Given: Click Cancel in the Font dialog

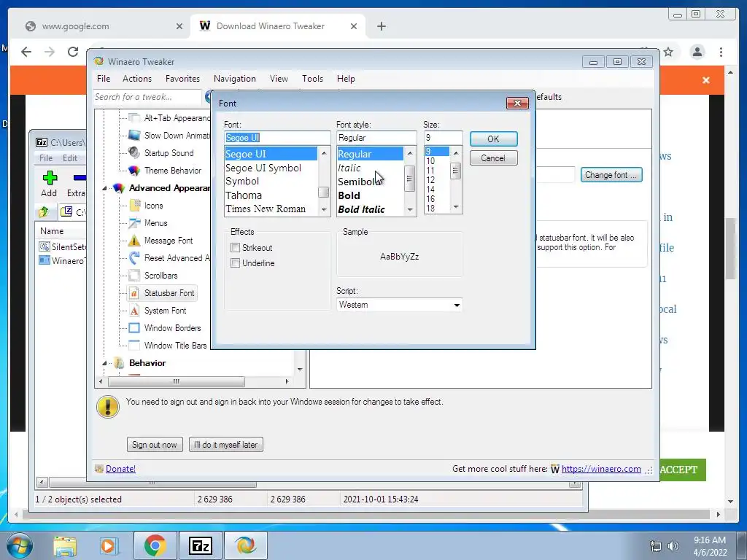Looking at the screenshot, I should [494, 158].
